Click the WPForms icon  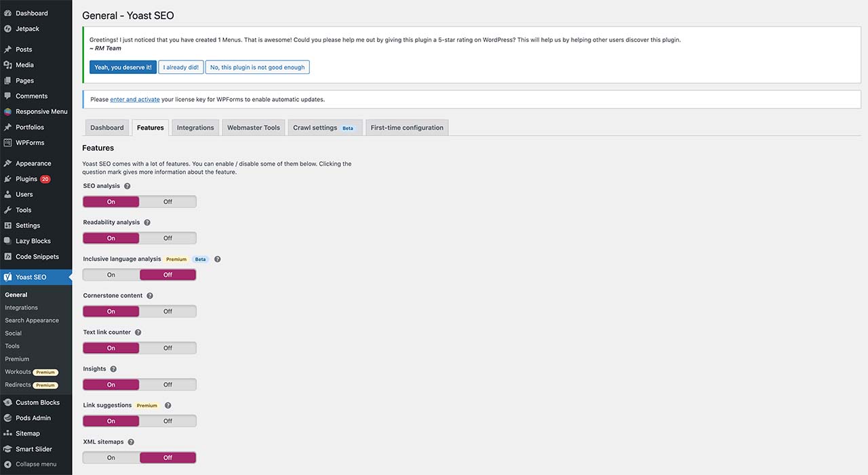(x=7, y=142)
